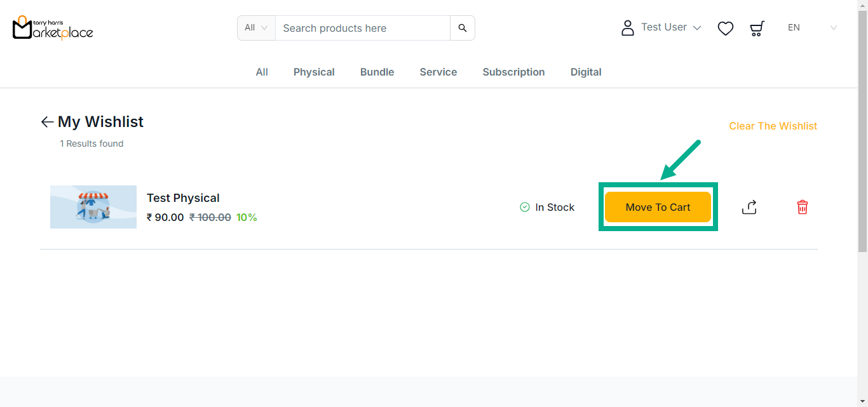Expand the All search category dropdown
Screen dimensions: 868x407
click(x=256, y=28)
